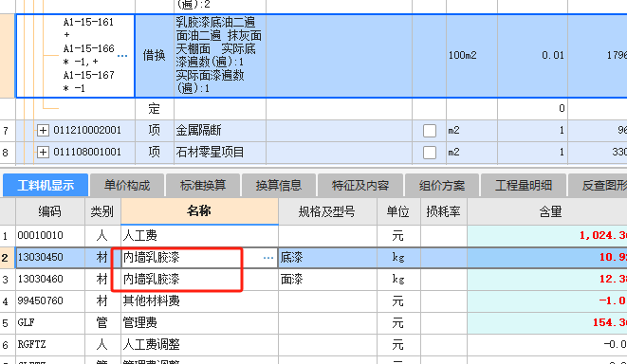
Task: Click the 金属隔断 name cell
Action: [220, 130]
